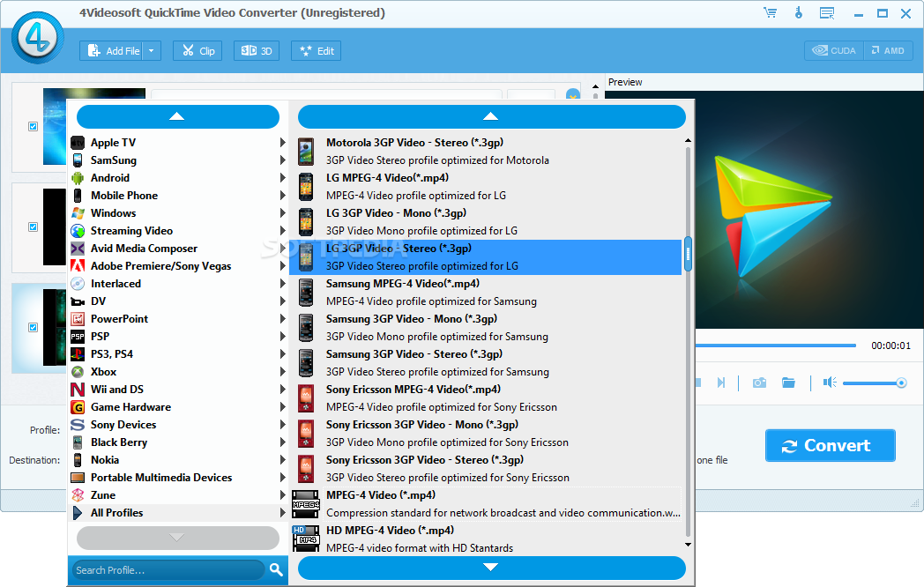Image resolution: width=924 pixels, height=587 pixels.
Task: Select the Android category
Action: (x=177, y=178)
